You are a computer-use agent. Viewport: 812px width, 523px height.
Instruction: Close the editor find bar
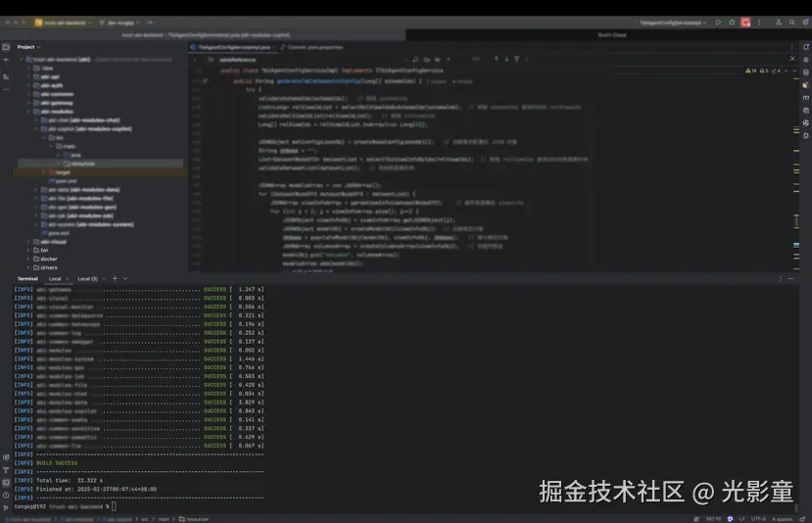pos(791,59)
